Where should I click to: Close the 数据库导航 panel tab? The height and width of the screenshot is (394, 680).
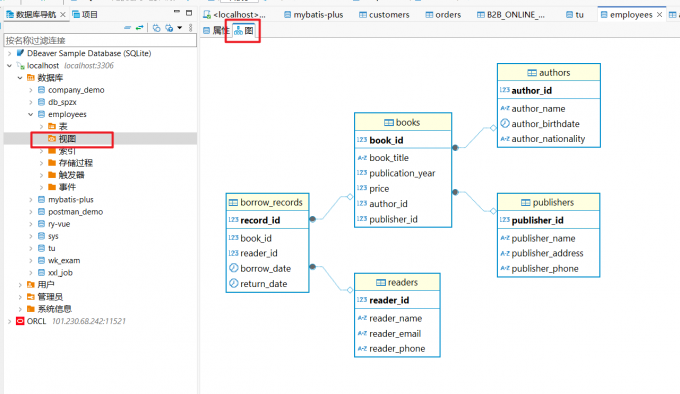coord(63,14)
